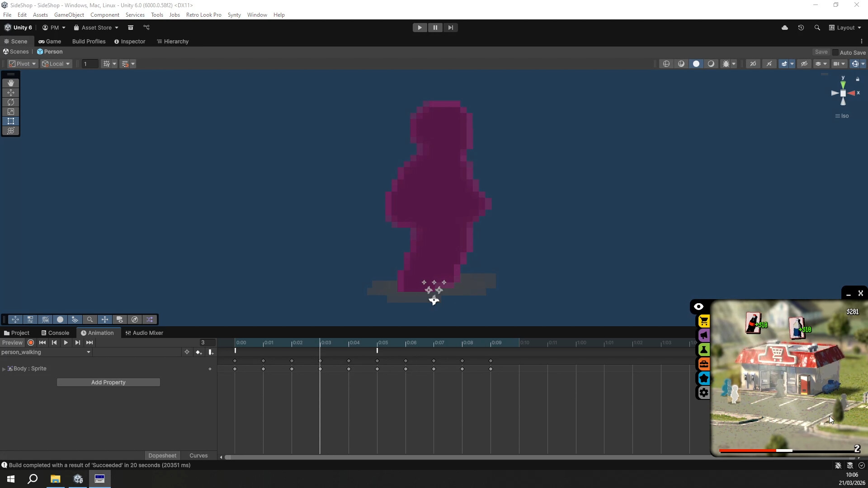This screenshot has width=868, height=488.
Task: Click the Unity Play button
Action: pyautogui.click(x=420, y=28)
